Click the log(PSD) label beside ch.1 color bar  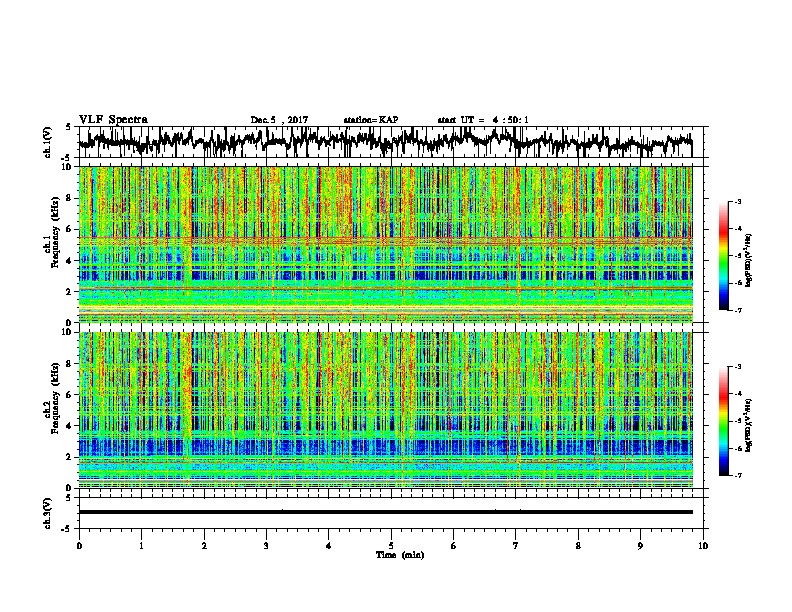pos(749,260)
